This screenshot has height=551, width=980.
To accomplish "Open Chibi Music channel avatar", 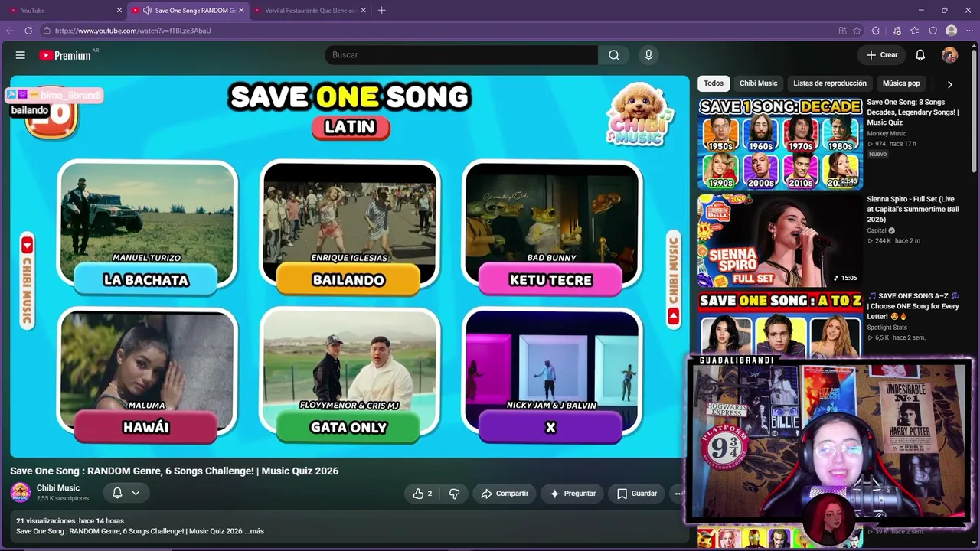I will 20,492.
